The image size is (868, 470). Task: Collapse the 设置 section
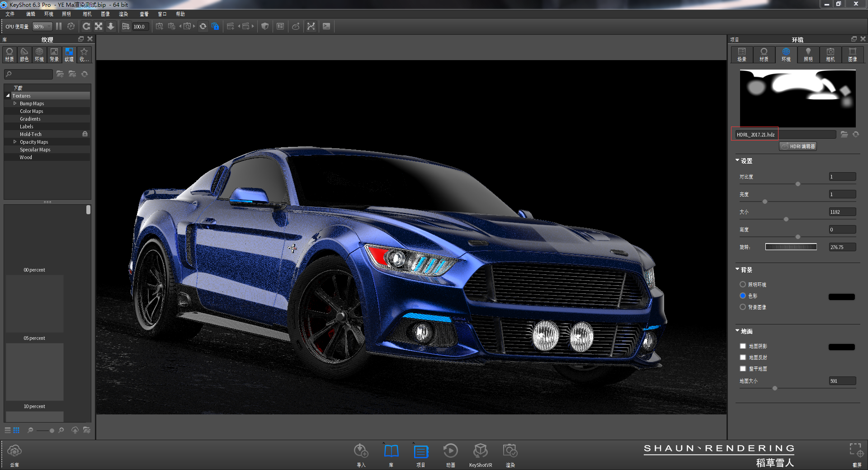[x=737, y=160]
